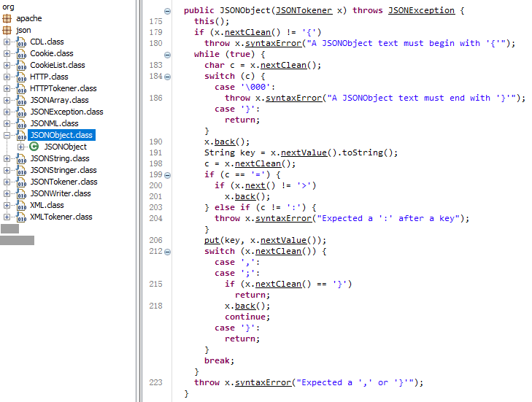
Task: Expand the JSONString.class tree node
Action: [x=7, y=158]
